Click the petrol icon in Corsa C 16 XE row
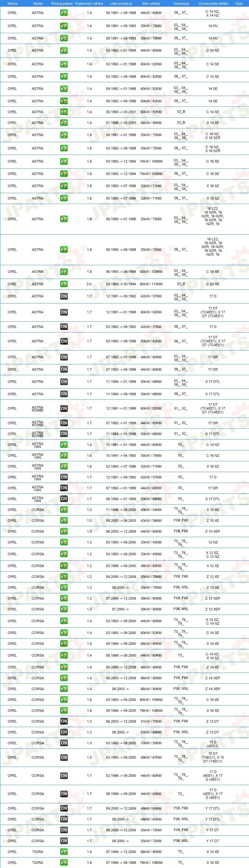 (64, 699)
